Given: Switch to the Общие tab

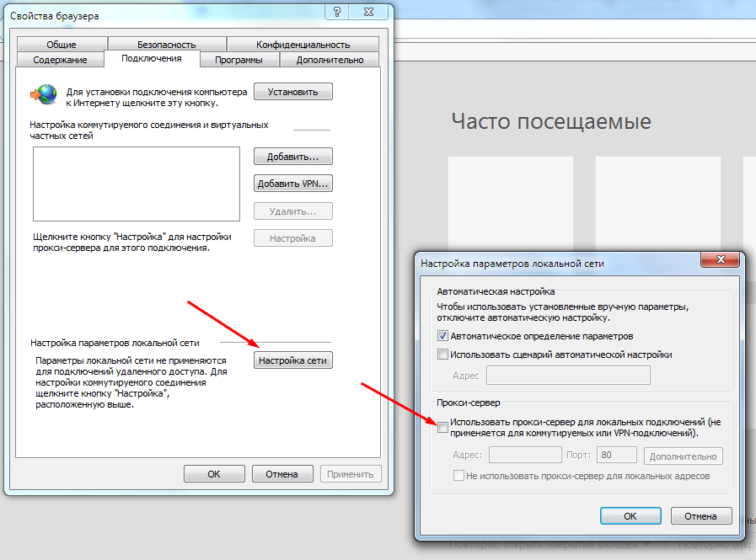Looking at the screenshot, I should click(61, 45).
